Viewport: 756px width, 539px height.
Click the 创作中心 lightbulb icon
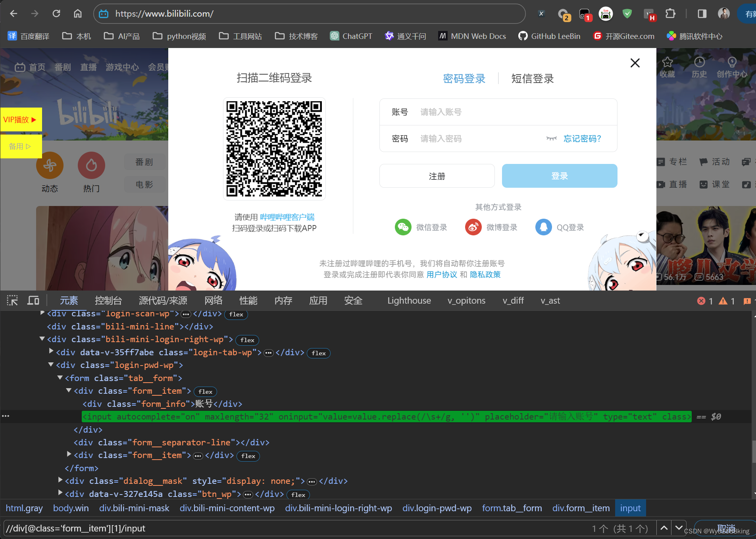732,62
